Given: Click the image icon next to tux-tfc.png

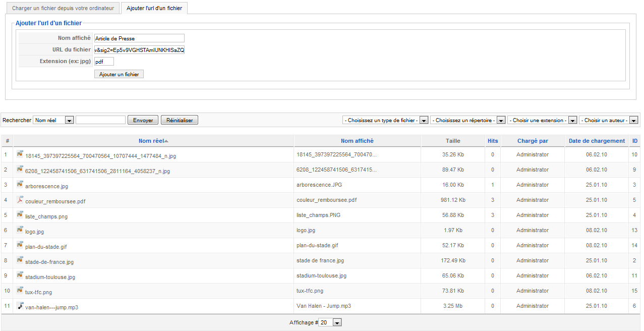Looking at the screenshot, I should (20, 291).
